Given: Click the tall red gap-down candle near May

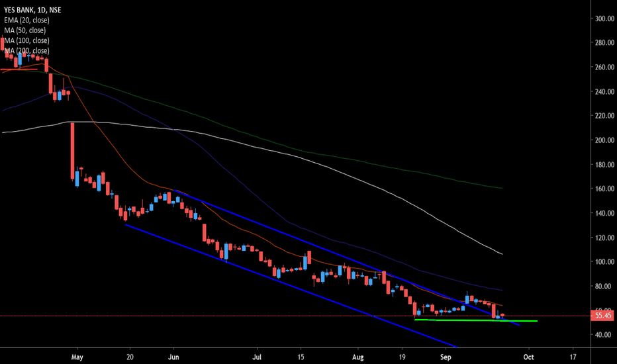Looking at the screenshot, I should tap(72, 151).
